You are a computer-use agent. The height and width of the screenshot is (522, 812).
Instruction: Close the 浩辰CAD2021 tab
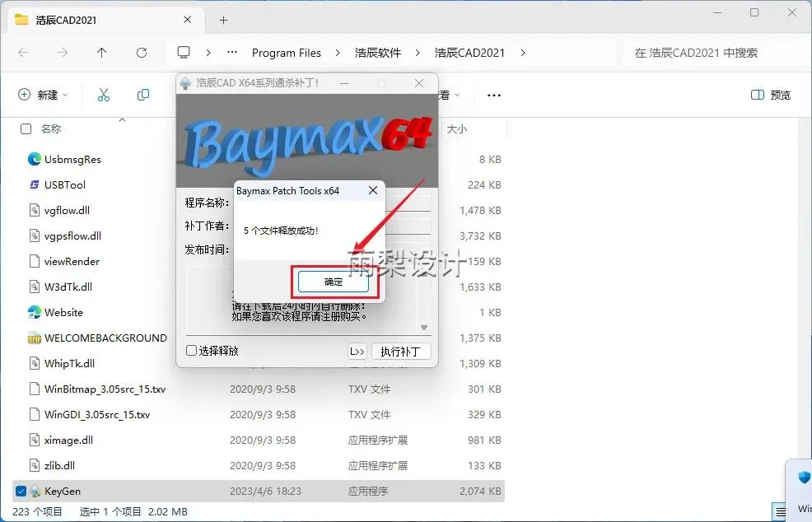(188, 20)
